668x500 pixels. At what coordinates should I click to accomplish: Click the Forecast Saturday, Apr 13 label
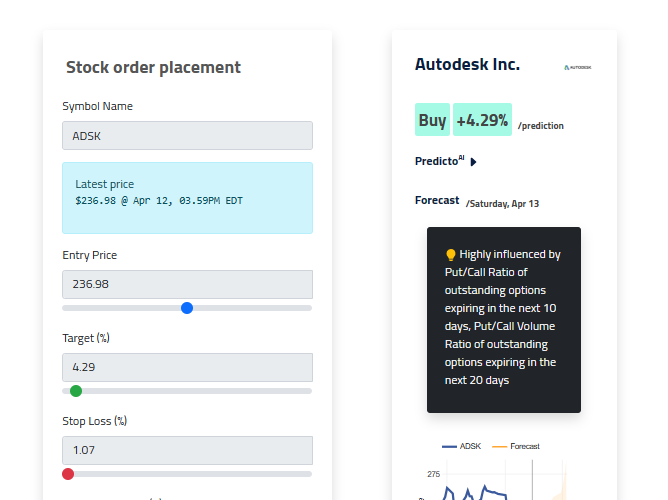coord(477,201)
